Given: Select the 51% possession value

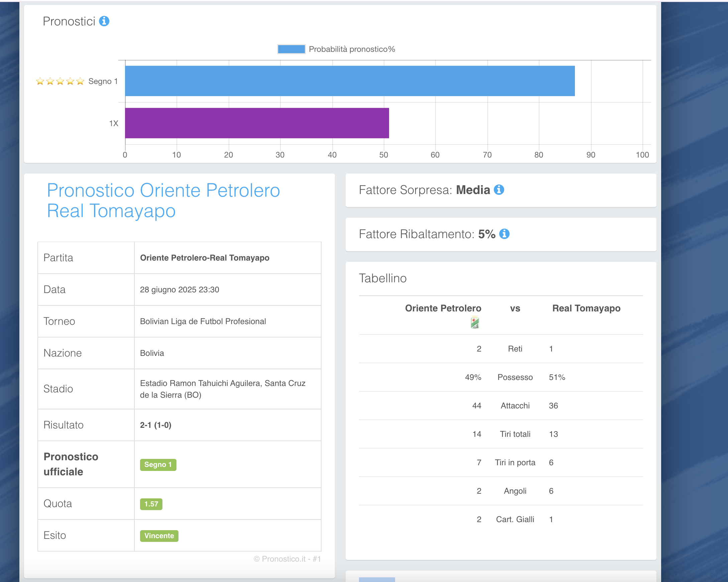Looking at the screenshot, I should pyautogui.click(x=557, y=377).
